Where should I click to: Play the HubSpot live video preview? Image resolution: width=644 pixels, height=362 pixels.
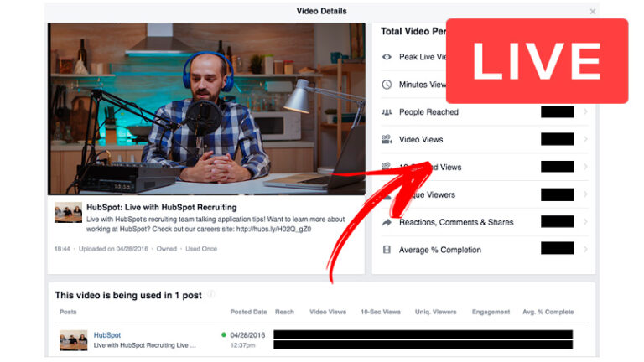tap(206, 109)
